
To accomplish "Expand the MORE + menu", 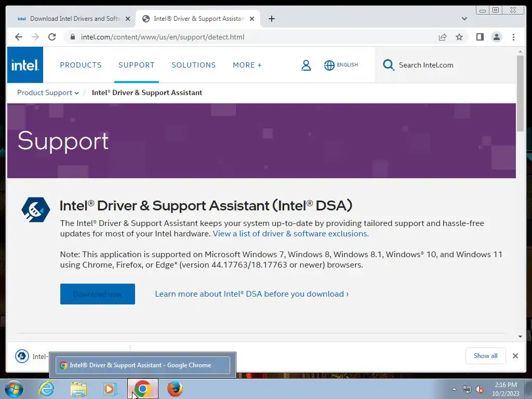I will [247, 65].
